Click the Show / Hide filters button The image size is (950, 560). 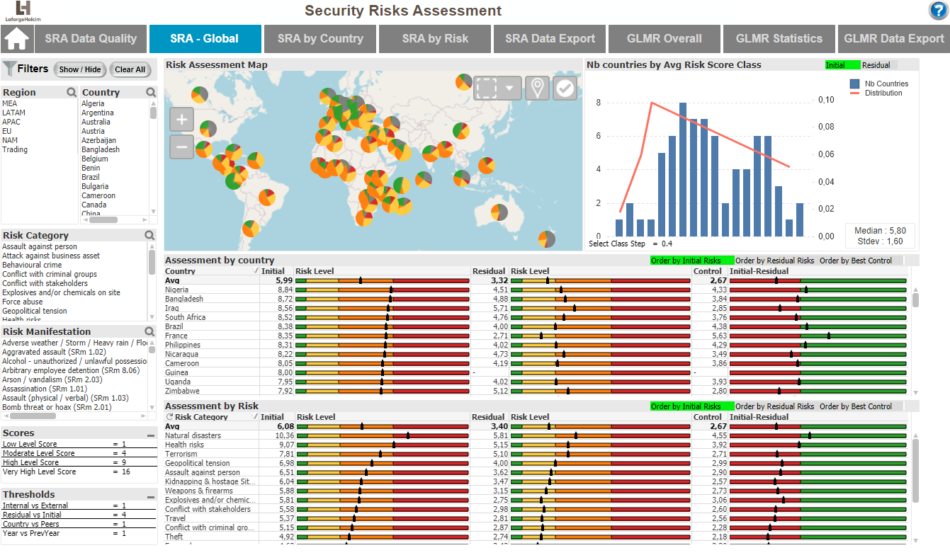coord(80,69)
